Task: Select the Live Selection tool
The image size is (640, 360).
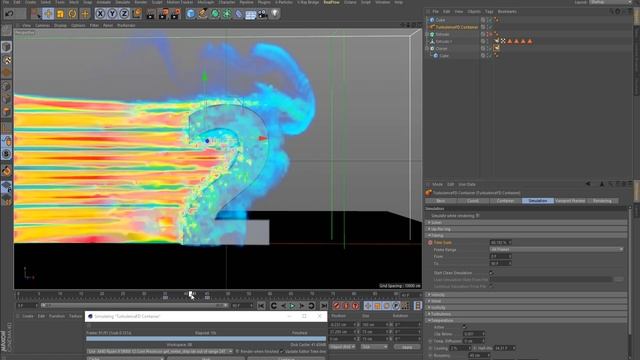Action: (x=36, y=14)
